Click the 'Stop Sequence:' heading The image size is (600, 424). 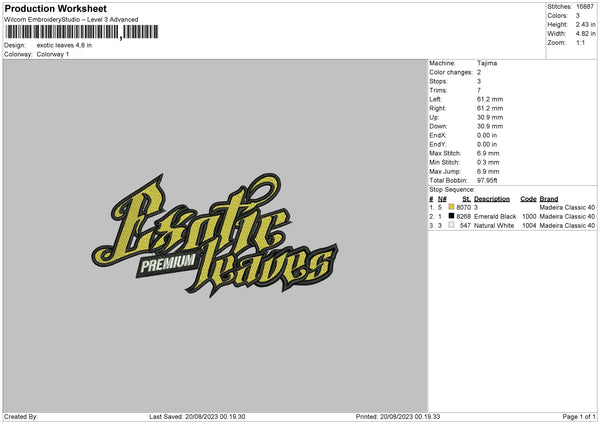click(452, 190)
